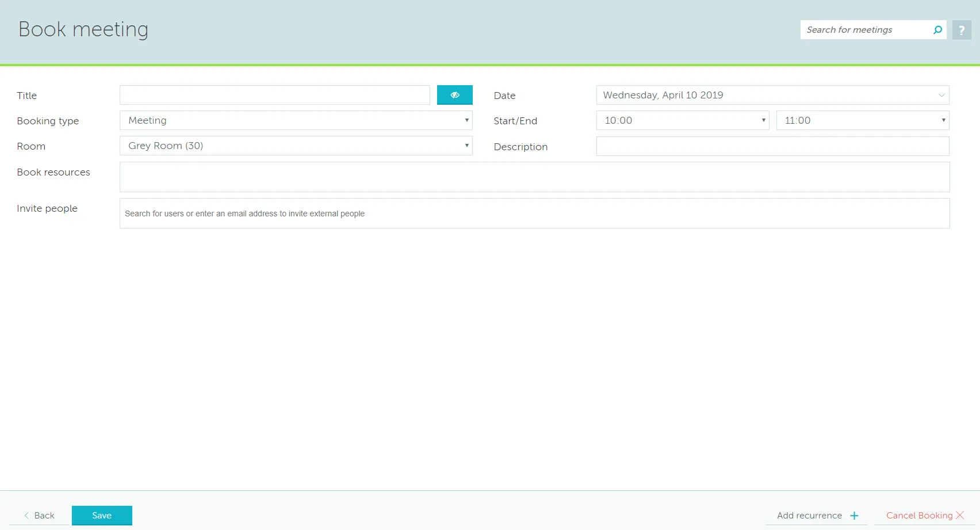Select the start time dropdown at 10:00
The width and height of the screenshot is (980, 530).
pyautogui.click(x=682, y=120)
